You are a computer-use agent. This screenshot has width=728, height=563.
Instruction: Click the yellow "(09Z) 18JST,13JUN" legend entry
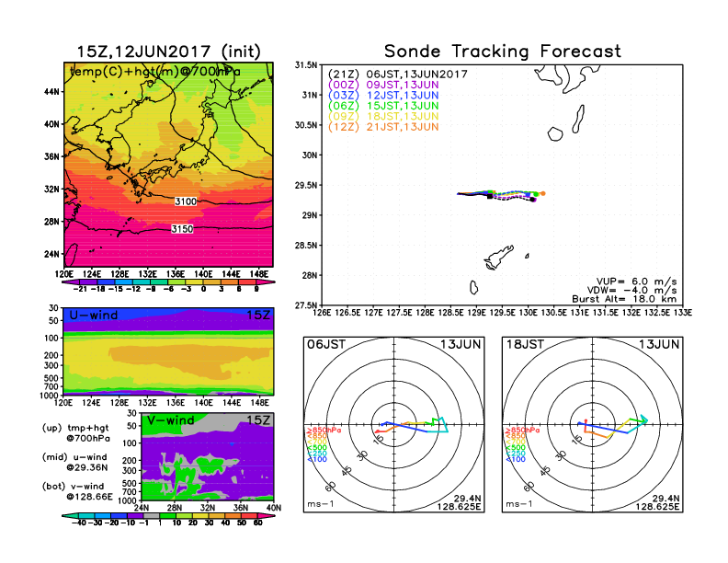coord(383,117)
